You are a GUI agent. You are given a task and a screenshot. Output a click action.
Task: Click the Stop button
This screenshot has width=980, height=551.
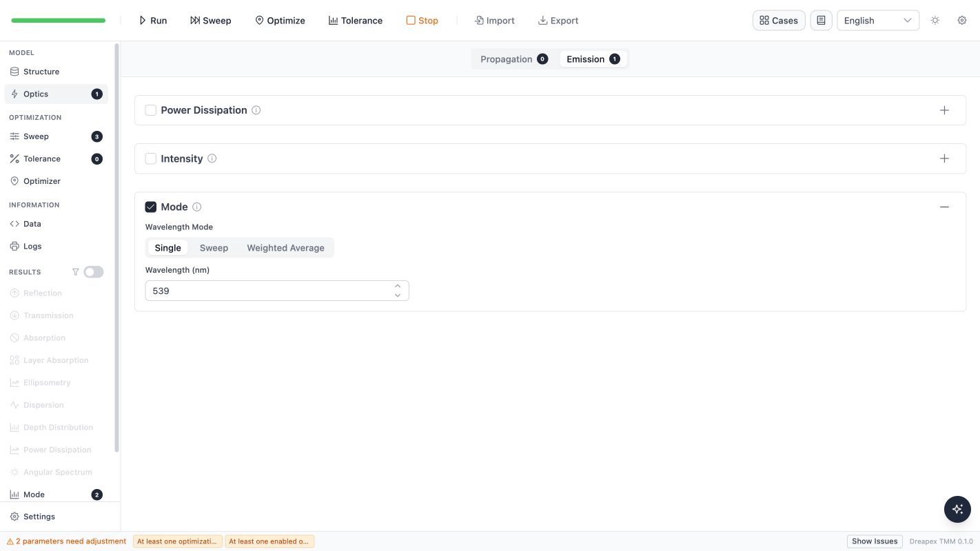click(422, 21)
